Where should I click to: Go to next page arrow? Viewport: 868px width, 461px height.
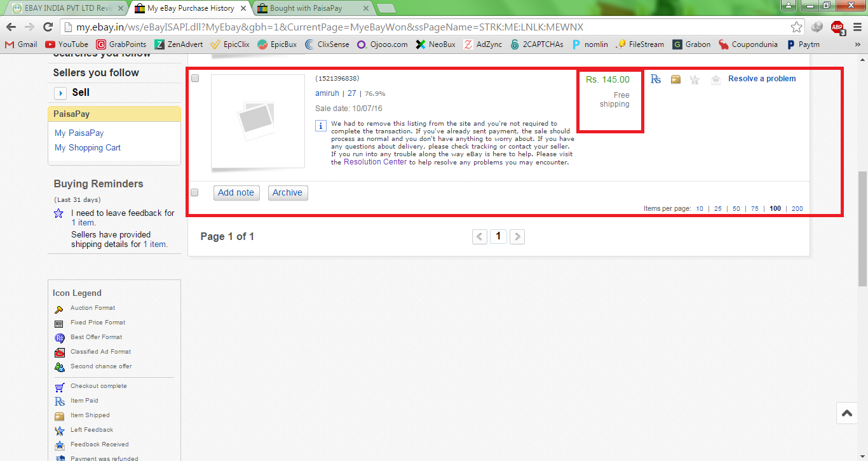click(x=517, y=237)
